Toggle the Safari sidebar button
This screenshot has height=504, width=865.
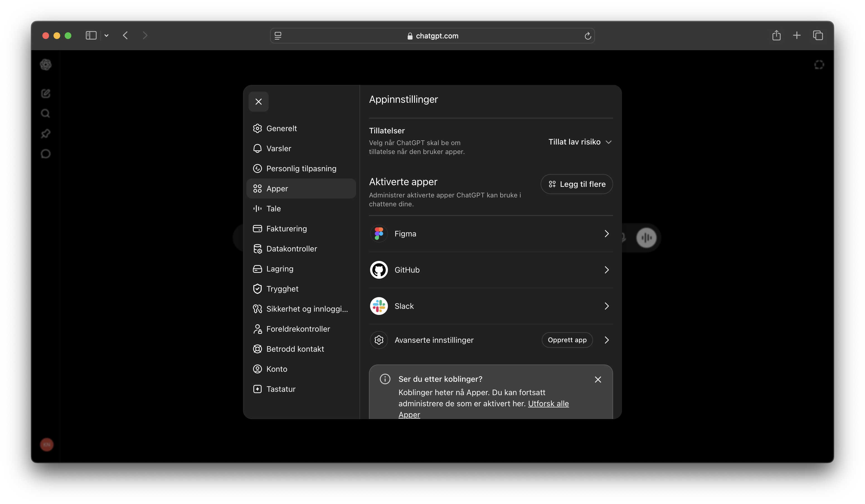tap(91, 35)
